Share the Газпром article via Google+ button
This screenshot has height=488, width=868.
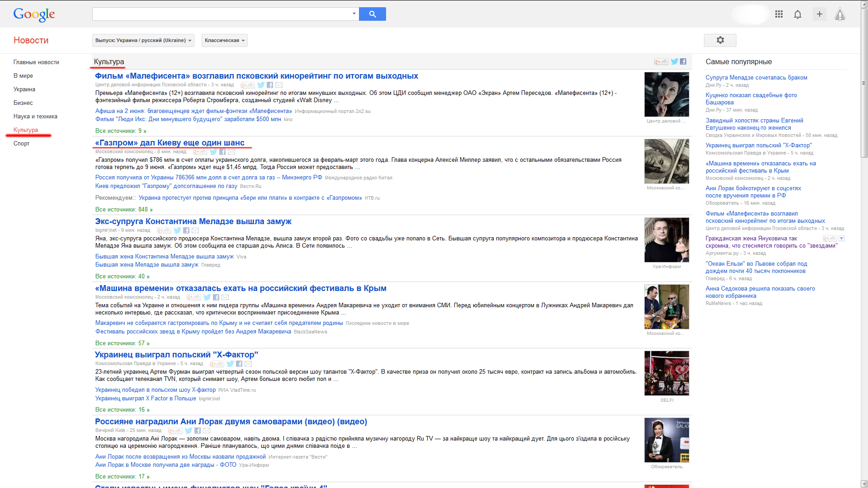click(200, 152)
